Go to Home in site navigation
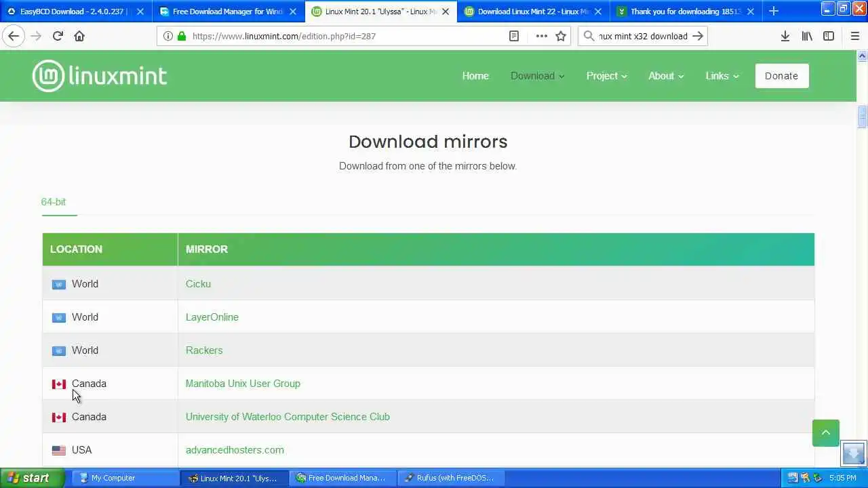 [x=475, y=76]
